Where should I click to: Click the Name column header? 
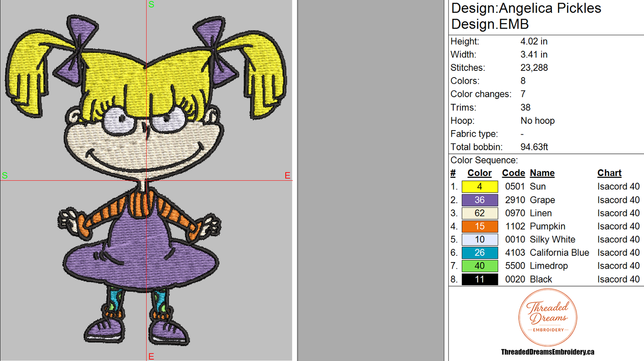click(542, 173)
